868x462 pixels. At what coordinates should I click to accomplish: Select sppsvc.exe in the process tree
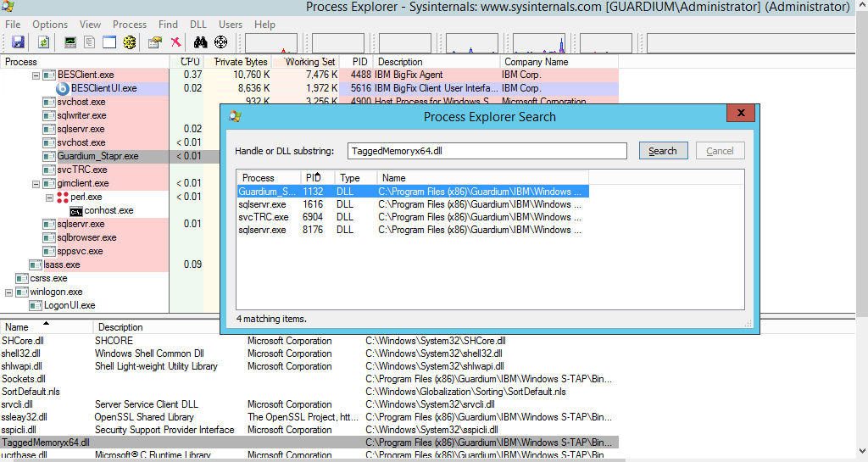coord(81,251)
